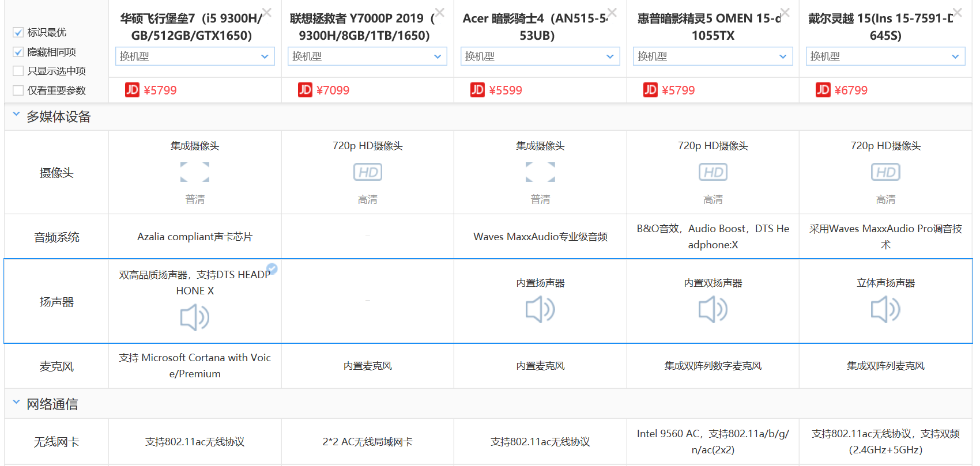Click the HD camera icon for 联想
This screenshot has width=980, height=466.
(x=367, y=172)
